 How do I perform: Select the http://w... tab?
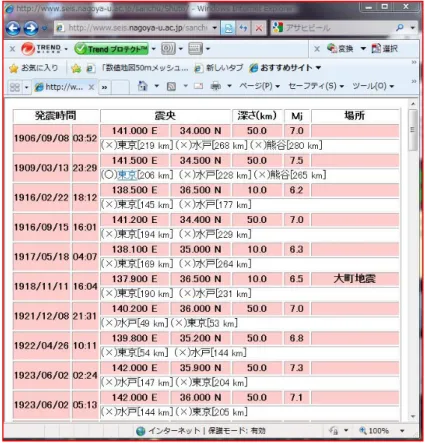(60, 87)
